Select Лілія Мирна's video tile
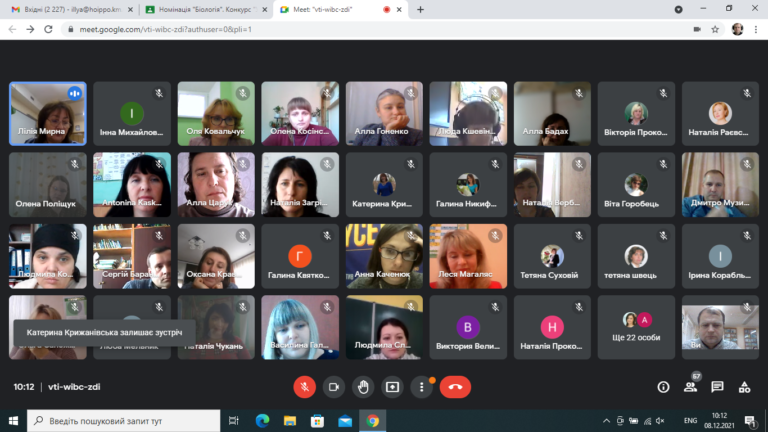Viewport: 768px width, 432px height. [48, 114]
